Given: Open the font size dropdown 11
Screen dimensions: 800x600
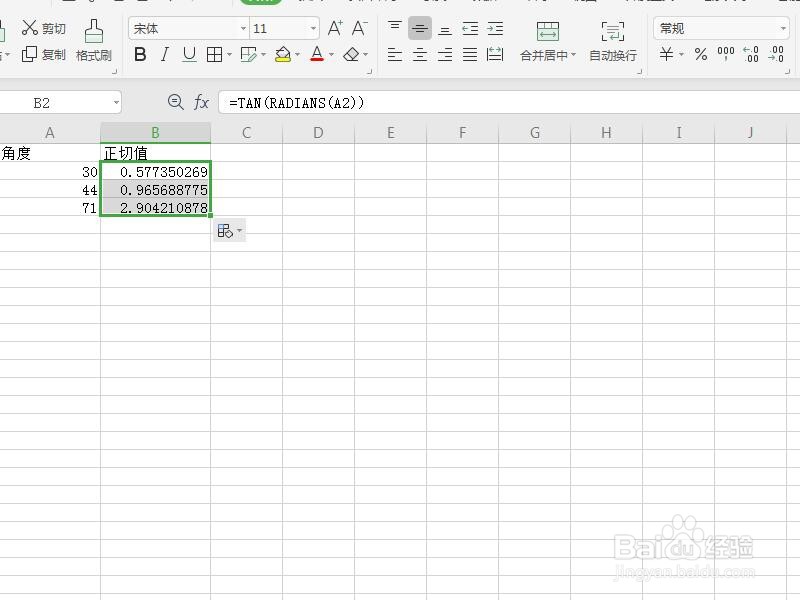Looking at the screenshot, I should [x=313, y=29].
